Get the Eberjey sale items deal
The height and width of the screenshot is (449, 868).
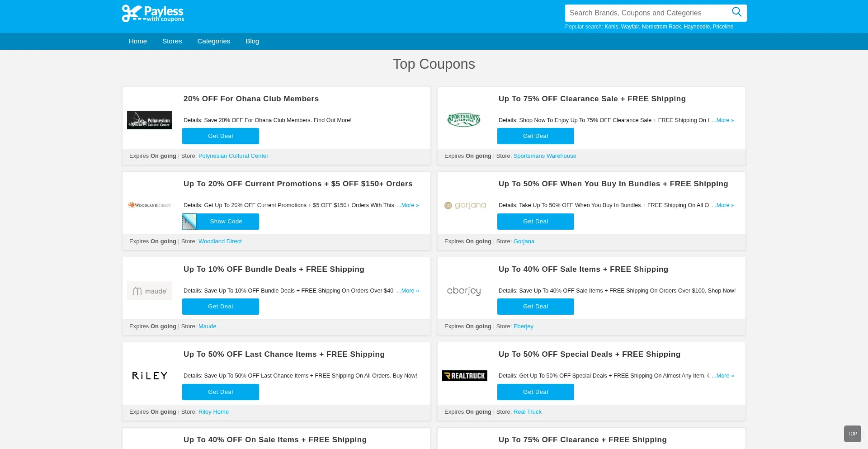pyautogui.click(x=536, y=307)
